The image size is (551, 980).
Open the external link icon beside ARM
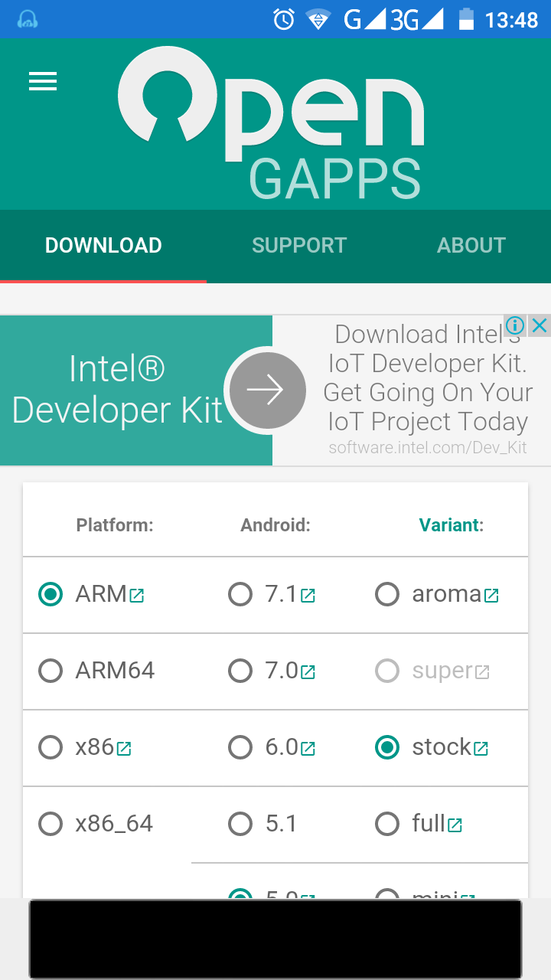coord(137,596)
